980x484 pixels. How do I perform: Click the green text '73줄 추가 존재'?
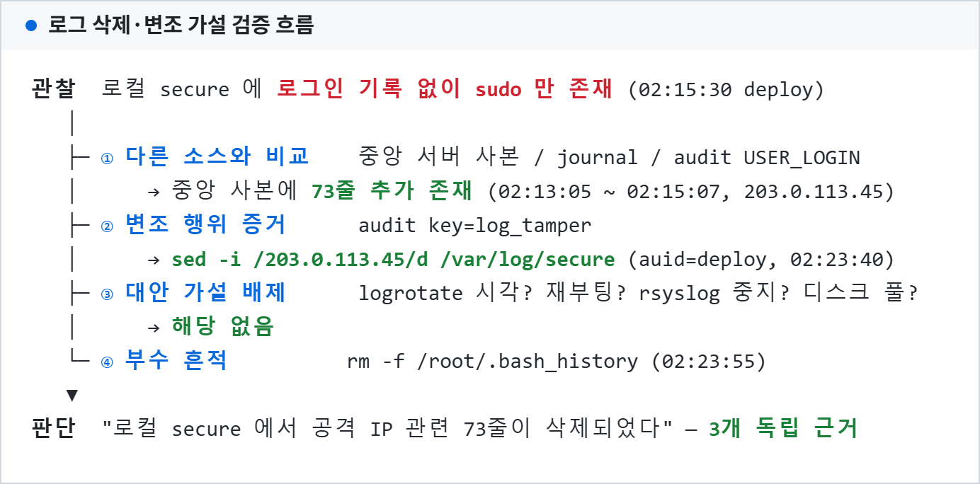point(392,191)
